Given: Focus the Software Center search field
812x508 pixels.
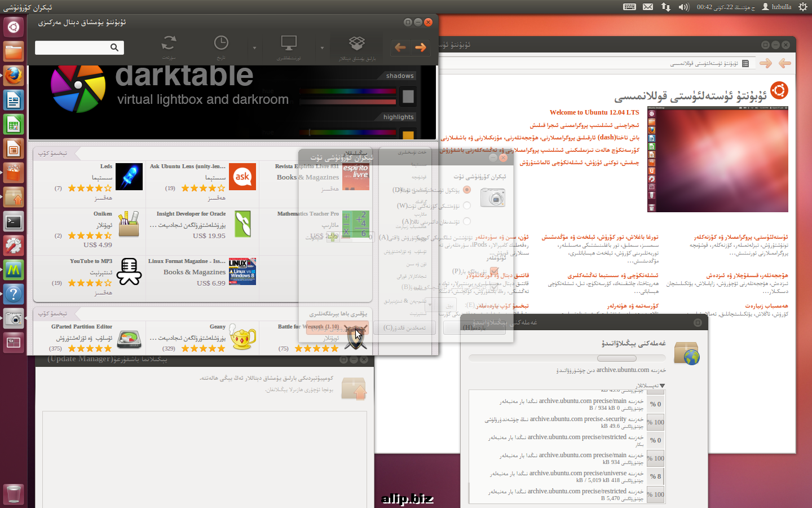Looking at the screenshot, I should pos(80,47).
